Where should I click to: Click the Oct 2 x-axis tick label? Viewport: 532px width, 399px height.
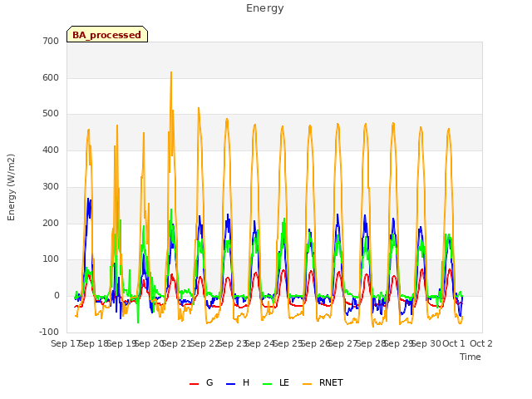pos(481,343)
